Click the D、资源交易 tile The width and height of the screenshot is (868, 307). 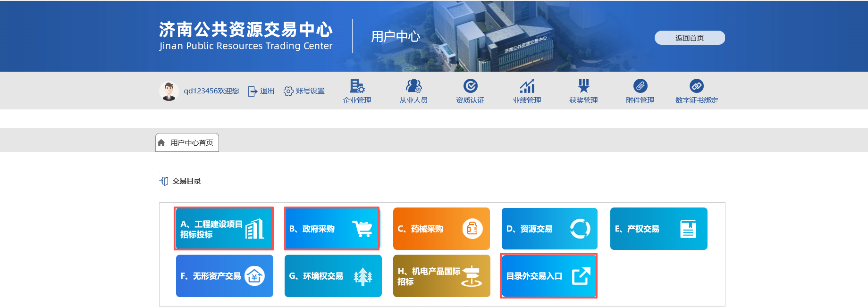549,229
